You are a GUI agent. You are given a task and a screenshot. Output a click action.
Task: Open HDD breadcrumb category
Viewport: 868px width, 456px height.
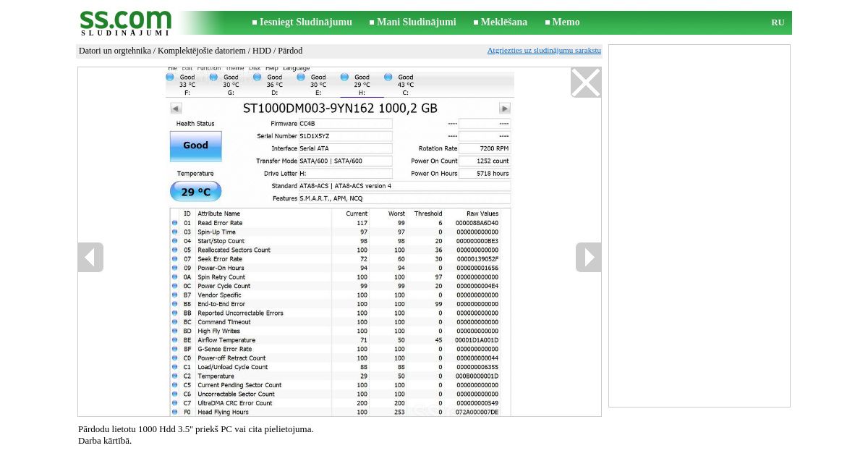pos(262,51)
